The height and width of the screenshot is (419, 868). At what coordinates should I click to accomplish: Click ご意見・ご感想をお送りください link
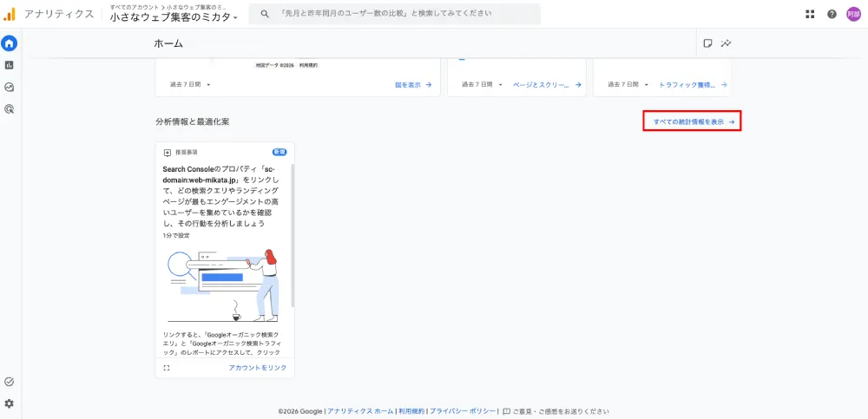560,411
